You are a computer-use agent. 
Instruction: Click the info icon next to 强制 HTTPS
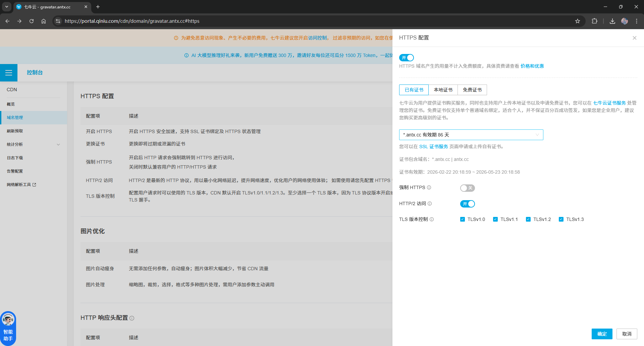(429, 188)
